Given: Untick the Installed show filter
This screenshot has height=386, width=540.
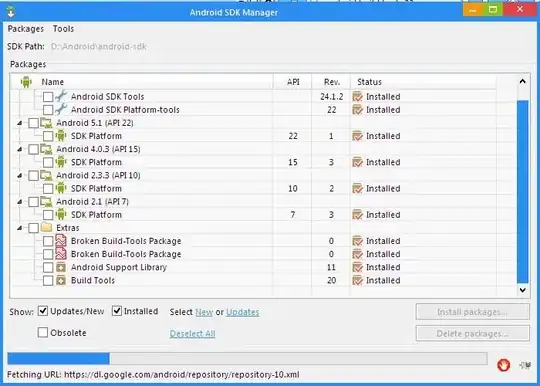Looking at the screenshot, I should point(117,311).
